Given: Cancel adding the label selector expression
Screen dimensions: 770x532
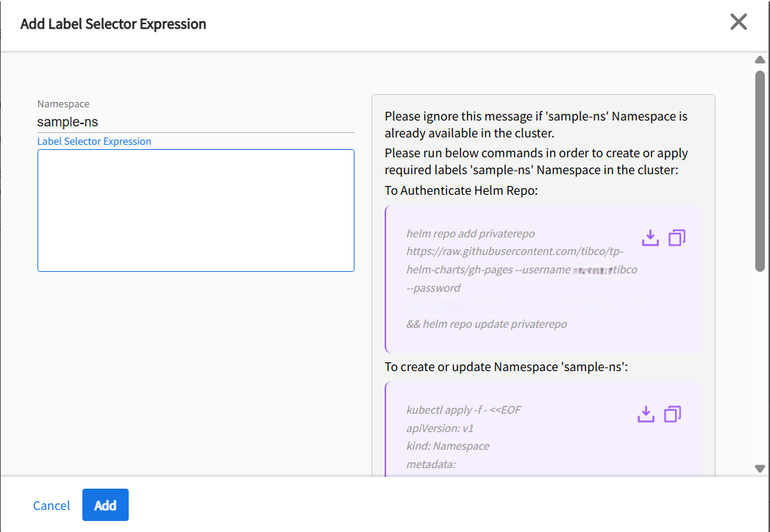Looking at the screenshot, I should pyautogui.click(x=51, y=506).
